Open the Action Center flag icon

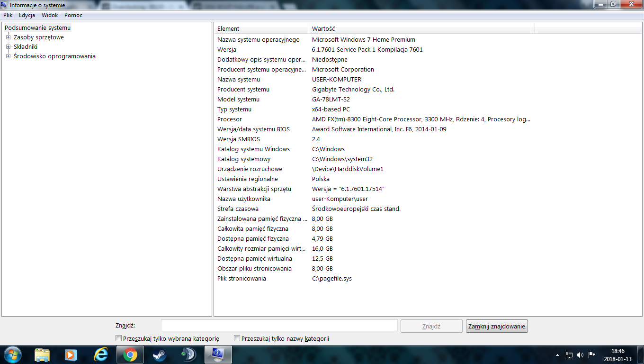coord(591,355)
